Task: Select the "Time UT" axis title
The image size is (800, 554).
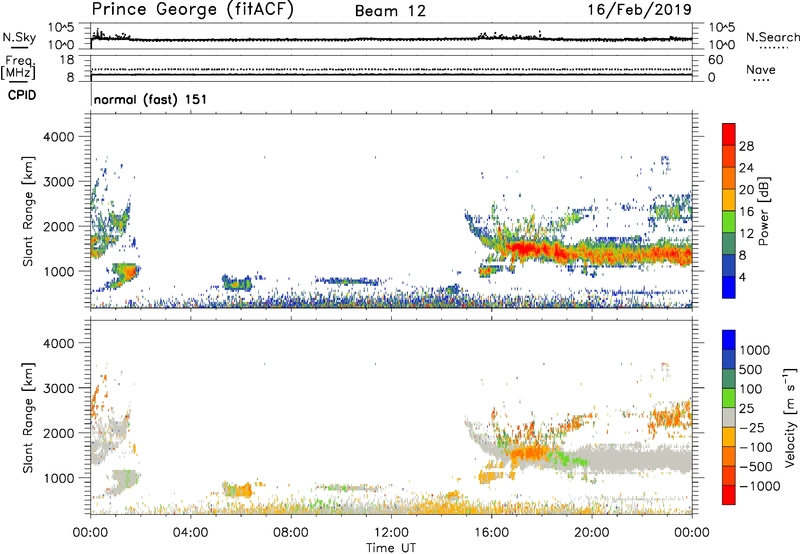Action: click(x=391, y=548)
